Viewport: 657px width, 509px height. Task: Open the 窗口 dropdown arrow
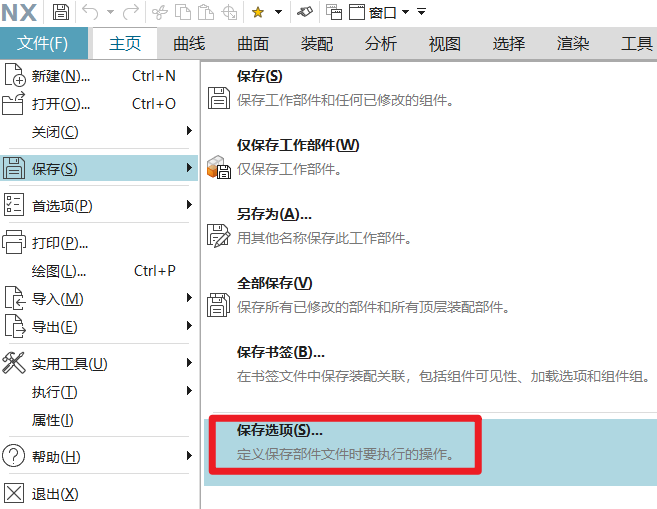(405, 12)
